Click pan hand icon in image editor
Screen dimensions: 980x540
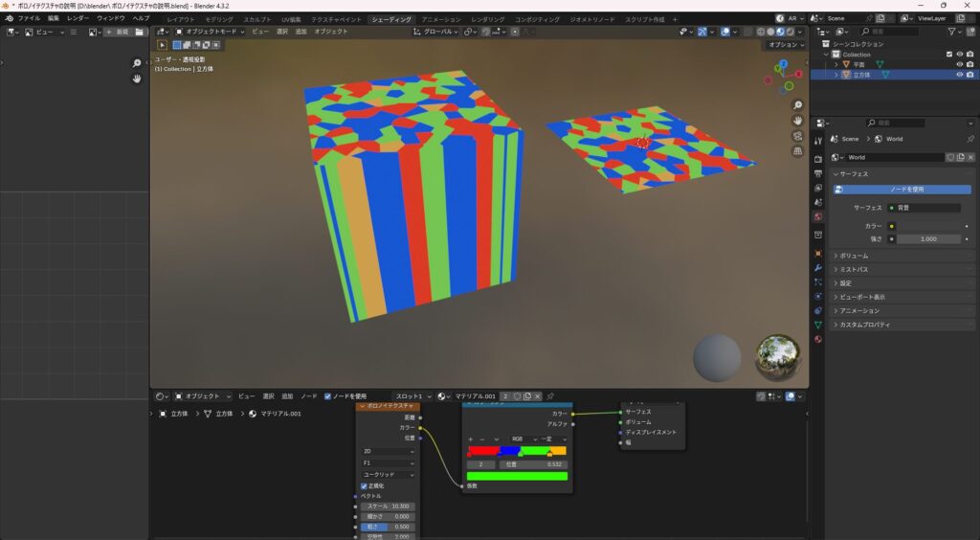tap(137, 79)
